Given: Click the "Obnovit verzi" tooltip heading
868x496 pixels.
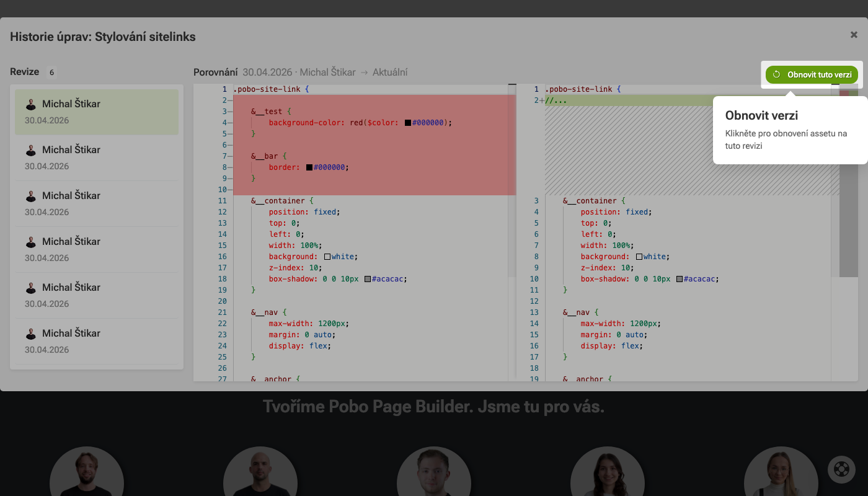Looking at the screenshot, I should tap(761, 116).
